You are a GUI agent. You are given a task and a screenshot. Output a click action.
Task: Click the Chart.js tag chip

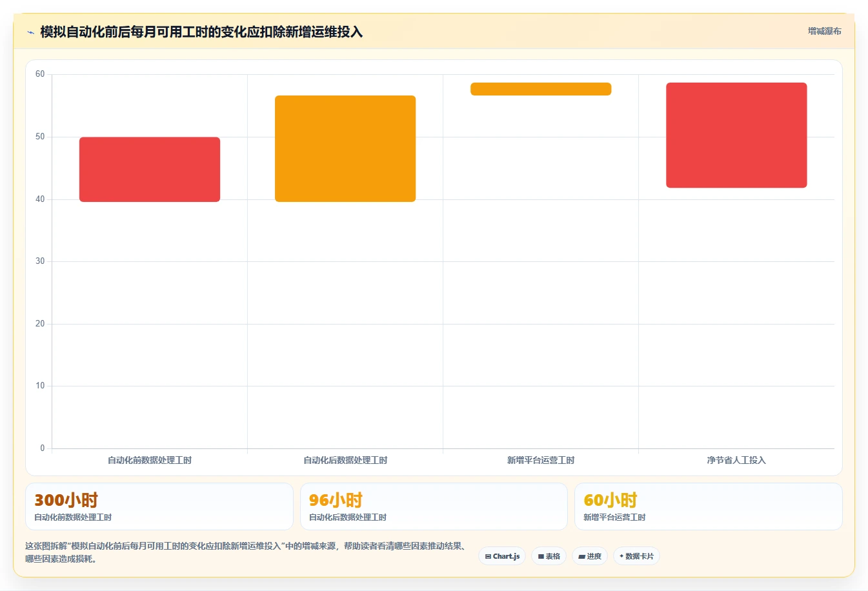[502, 556]
